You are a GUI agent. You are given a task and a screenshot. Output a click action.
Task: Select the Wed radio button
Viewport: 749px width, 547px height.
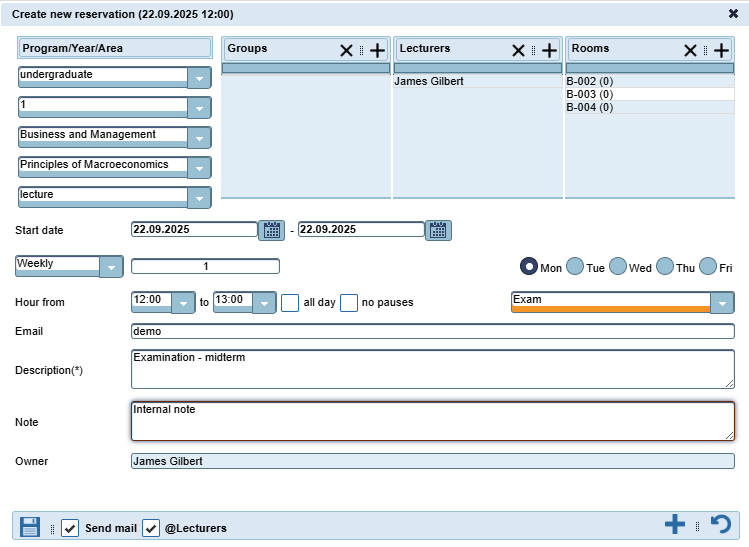tap(618, 267)
